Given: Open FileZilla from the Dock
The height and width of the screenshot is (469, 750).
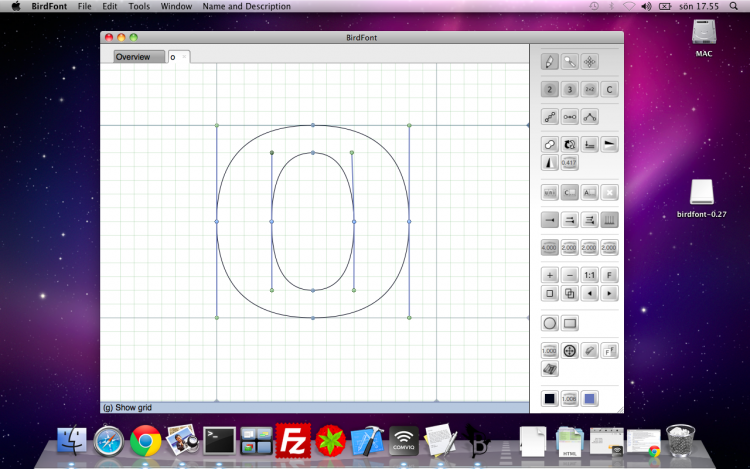Looking at the screenshot, I should (x=291, y=439).
